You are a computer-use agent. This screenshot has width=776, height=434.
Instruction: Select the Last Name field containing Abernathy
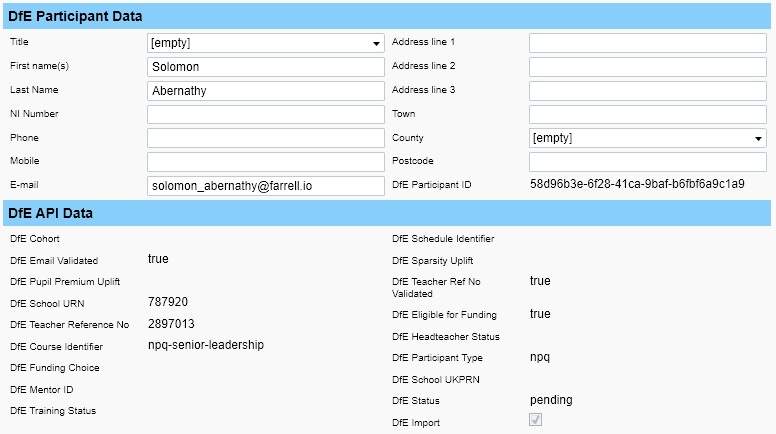pyautogui.click(x=265, y=91)
